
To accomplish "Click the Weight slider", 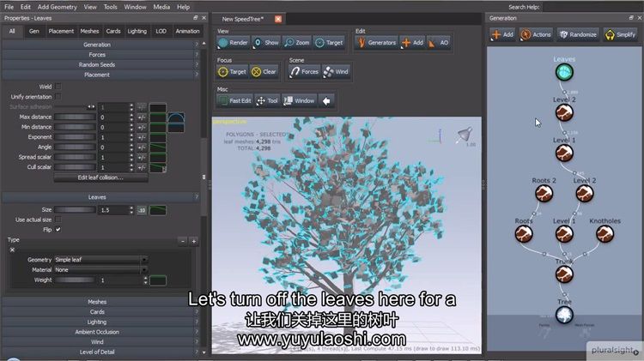I will (x=75, y=280).
